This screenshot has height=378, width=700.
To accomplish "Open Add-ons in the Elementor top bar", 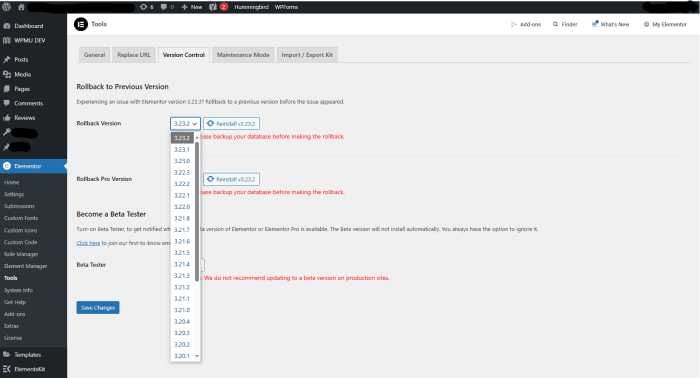I will tap(526, 25).
